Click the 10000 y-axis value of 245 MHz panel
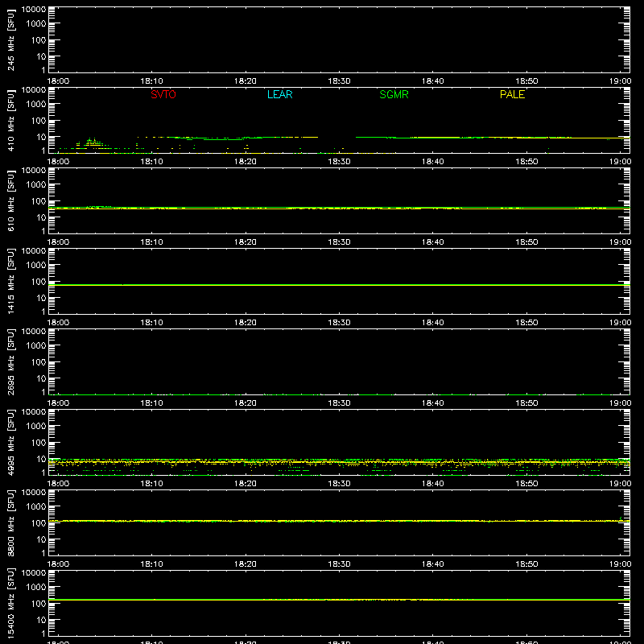This screenshot has height=644, width=644. coord(34,10)
